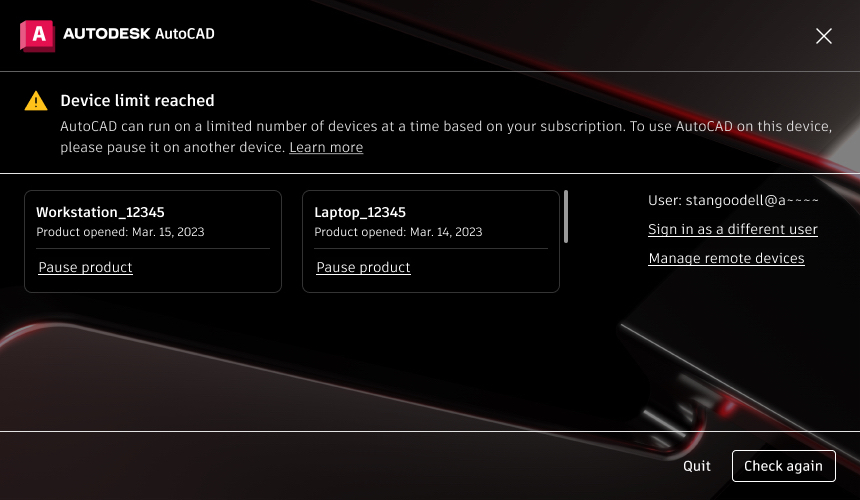Click the subscription device limit description text
This screenshot has width=860, height=500.
(445, 127)
